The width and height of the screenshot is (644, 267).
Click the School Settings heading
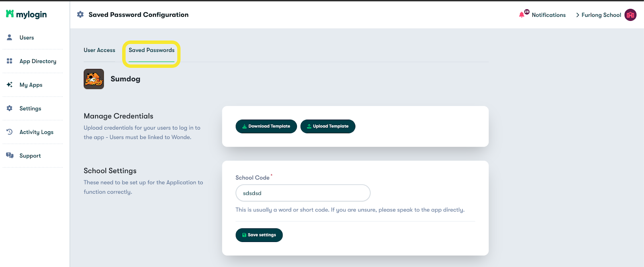point(110,171)
